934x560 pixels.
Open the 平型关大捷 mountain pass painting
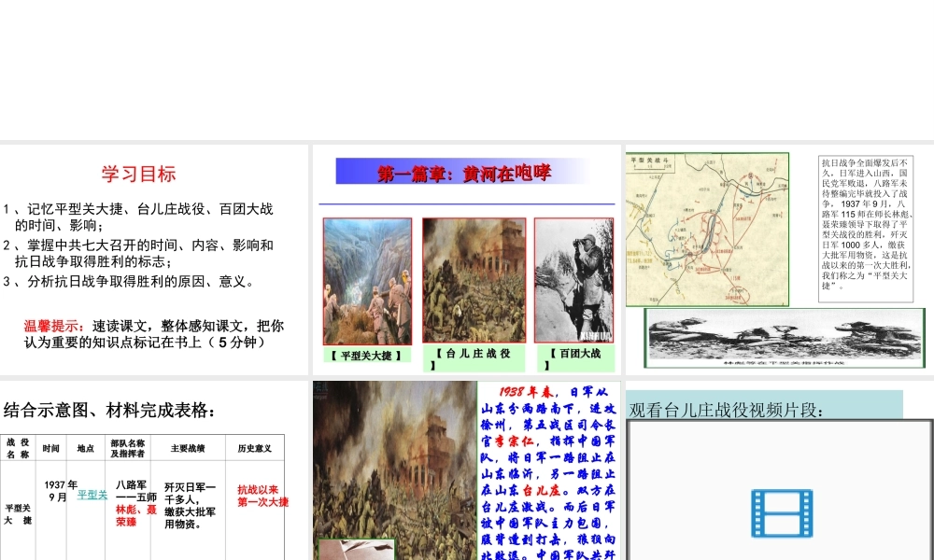[367, 281]
